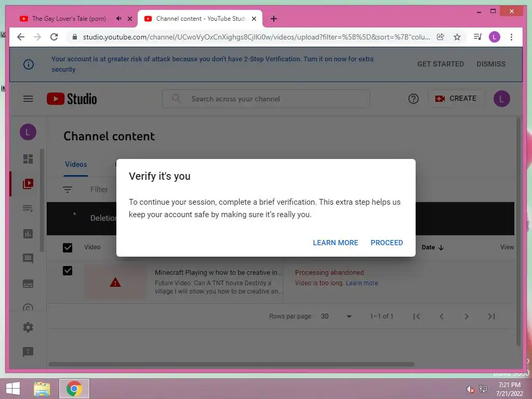Image resolution: width=532 pixels, height=399 pixels.
Task: Bookmark this page with the star icon
Action: tap(457, 37)
